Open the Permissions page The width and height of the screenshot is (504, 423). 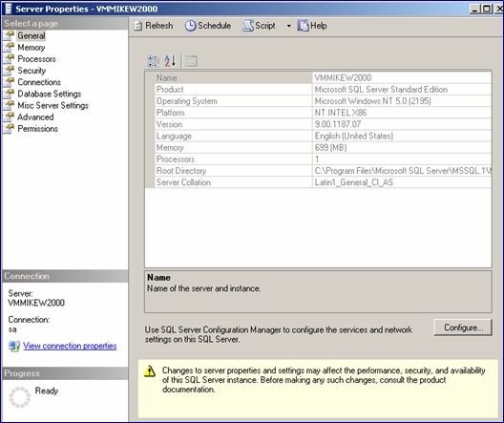[x=37, y=129]
